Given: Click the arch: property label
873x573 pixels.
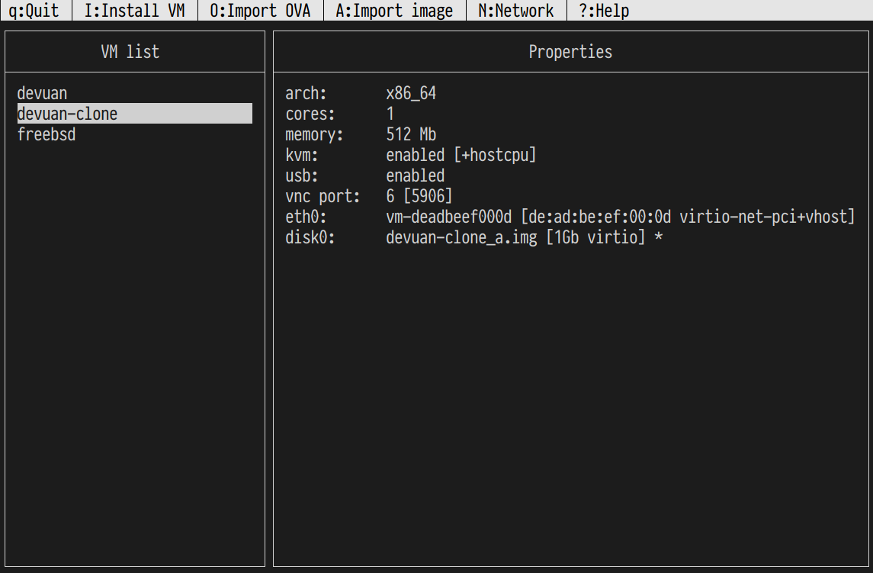Looking at the screenshot, I should click(x=306, y=93).
